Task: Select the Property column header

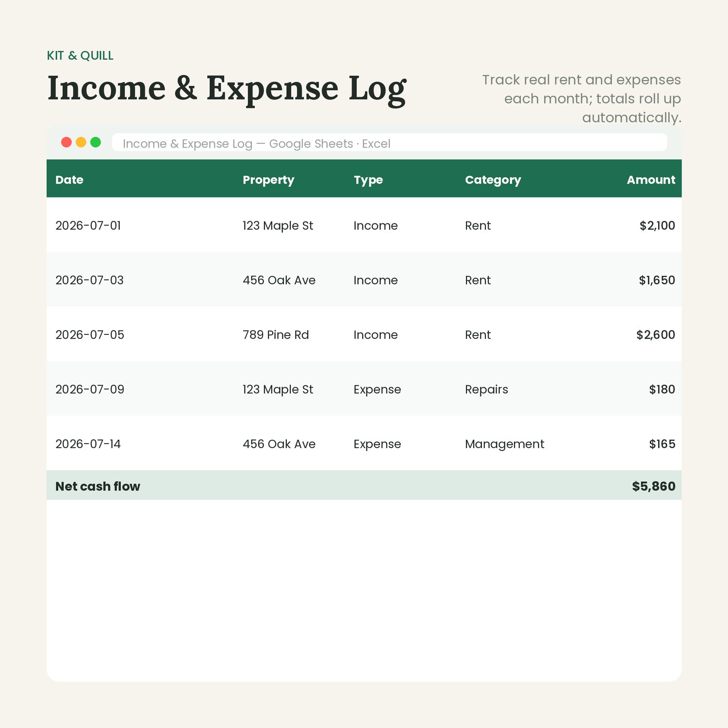Action: [268, 180]
